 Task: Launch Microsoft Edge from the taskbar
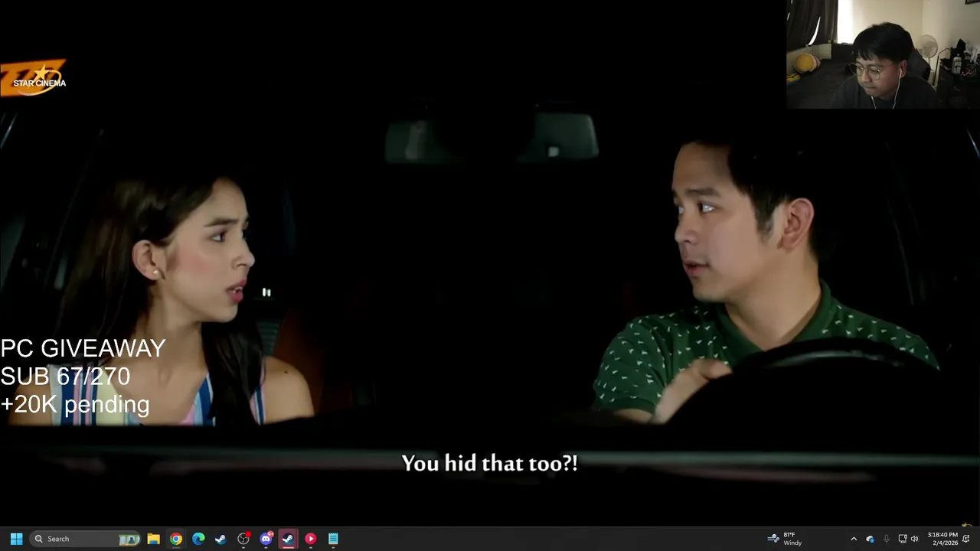[x=198, y=539]
